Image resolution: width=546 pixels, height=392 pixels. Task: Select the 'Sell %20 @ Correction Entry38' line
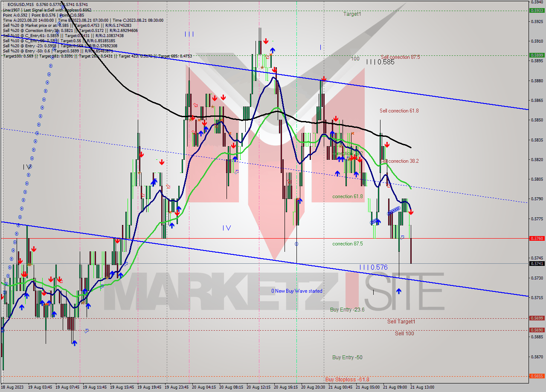click(70, 30)
